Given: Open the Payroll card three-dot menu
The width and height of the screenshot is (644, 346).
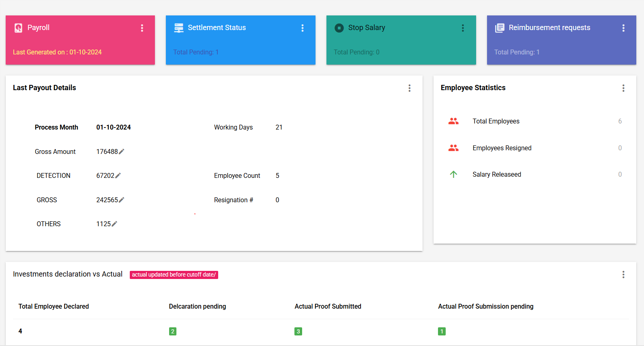Looking at the screenshot, I should click(142, 28).
